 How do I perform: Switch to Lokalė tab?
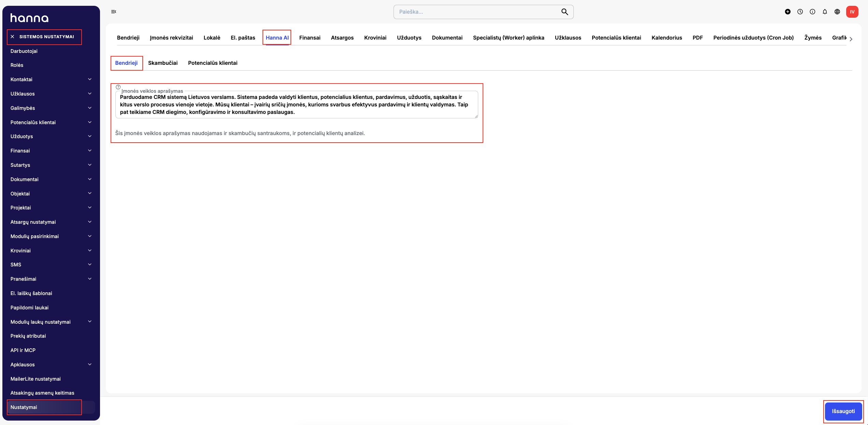click(x=212, y=38)
